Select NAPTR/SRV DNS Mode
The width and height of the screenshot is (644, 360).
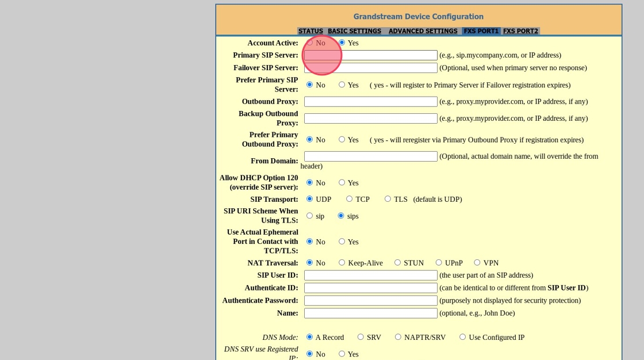click(398, 337)
